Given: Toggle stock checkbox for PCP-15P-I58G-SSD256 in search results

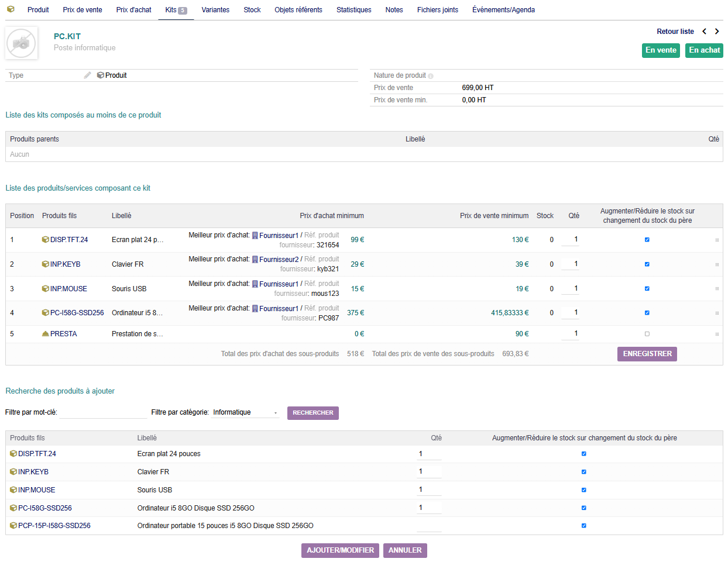Looking at the screenshot, I should tap(583, 526).
